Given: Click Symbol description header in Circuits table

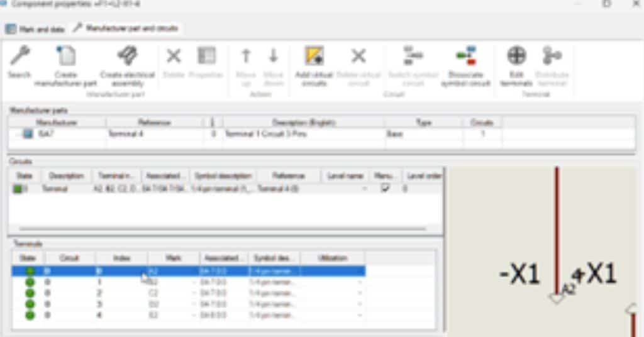Looking at the screenshot, I should point(223,175).
